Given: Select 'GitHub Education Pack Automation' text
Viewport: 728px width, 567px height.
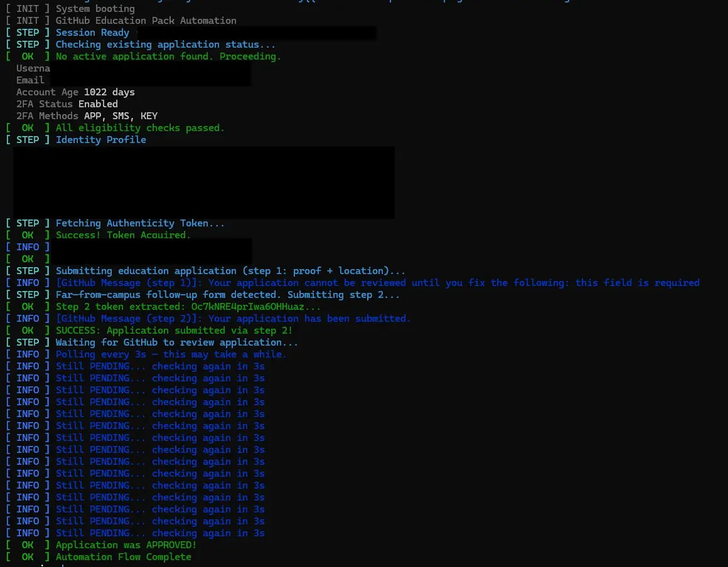Looking at the screenshot, I should (146, 21).
